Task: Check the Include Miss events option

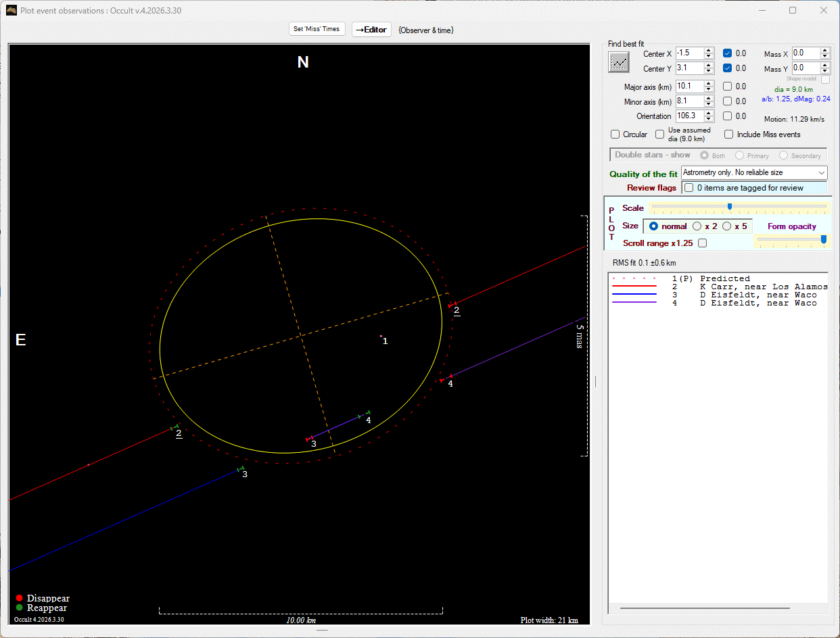Action: click(729, 134)
